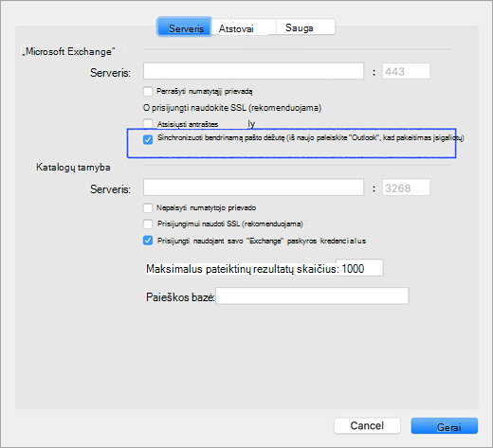
Task: Click the „Microsoft Exchange" section heading
Action: pos(68,51)
